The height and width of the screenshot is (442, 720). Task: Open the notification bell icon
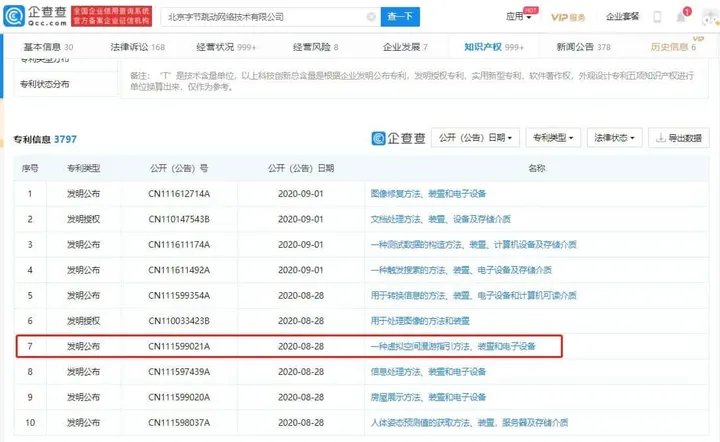pos(681,17)
